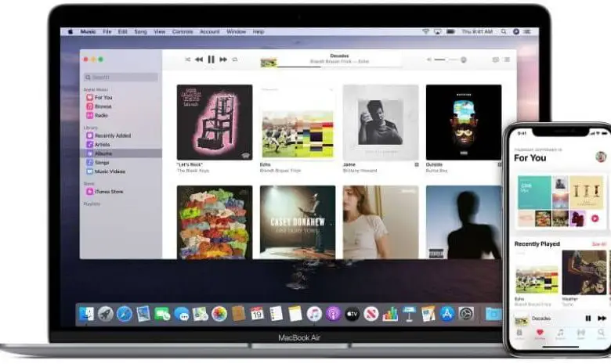Open iTunes Store in the sidebar
Viewport: 611px width, 364px height.
pyautogui.click(x=105, y=192)
